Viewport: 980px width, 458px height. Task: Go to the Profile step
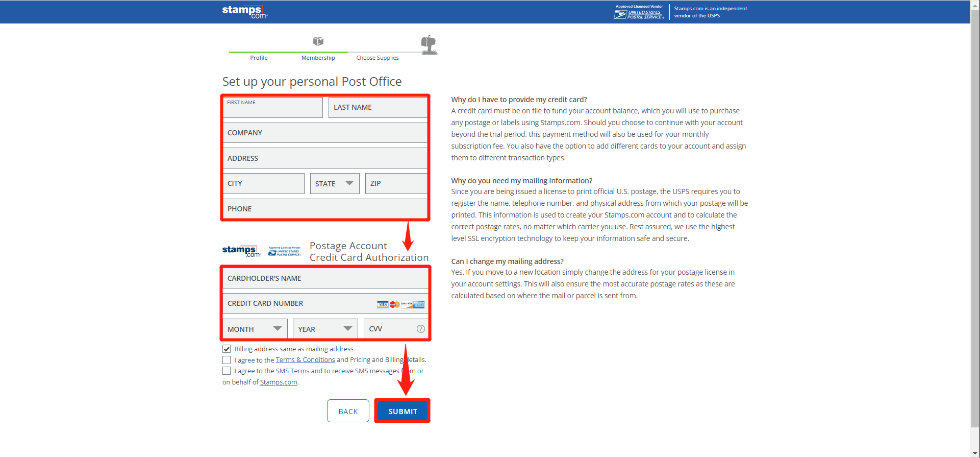[x=259, y=58]
